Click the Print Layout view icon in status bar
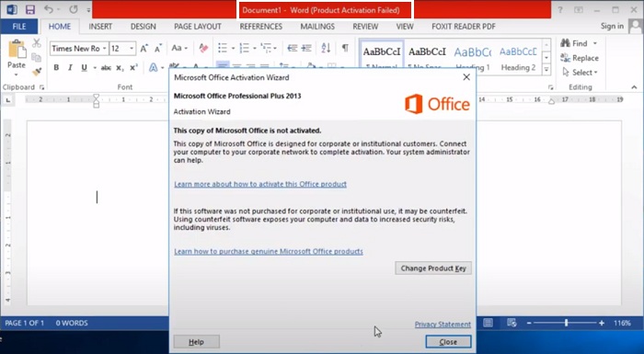This screenshot has width=644, height=354. (488, 324)
